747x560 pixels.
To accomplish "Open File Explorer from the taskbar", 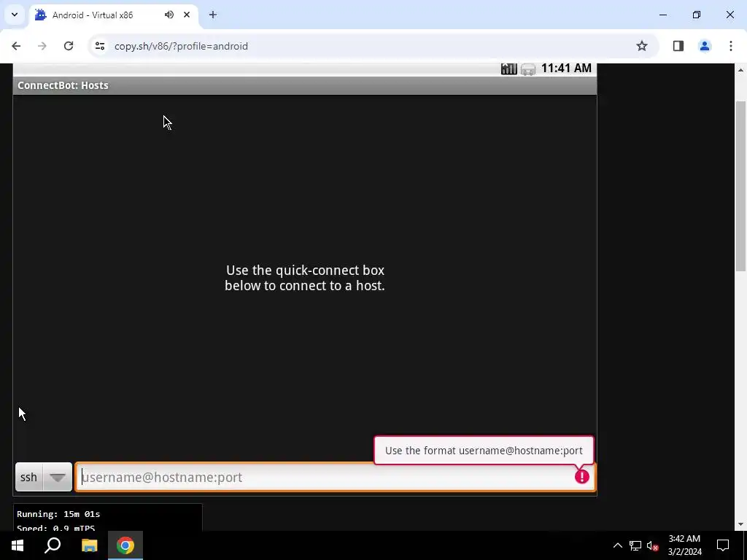I will point(89,545).
